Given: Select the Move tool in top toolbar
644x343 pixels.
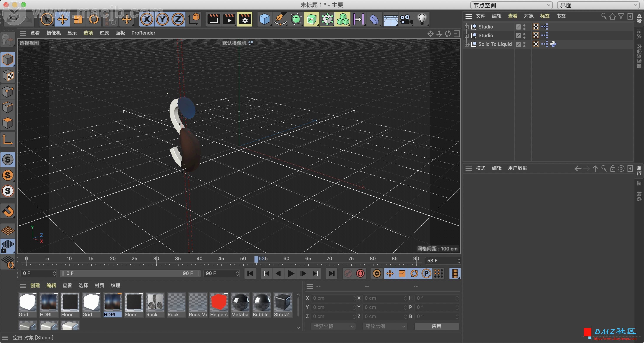Looking at the screenshot, I should [62, 19].
